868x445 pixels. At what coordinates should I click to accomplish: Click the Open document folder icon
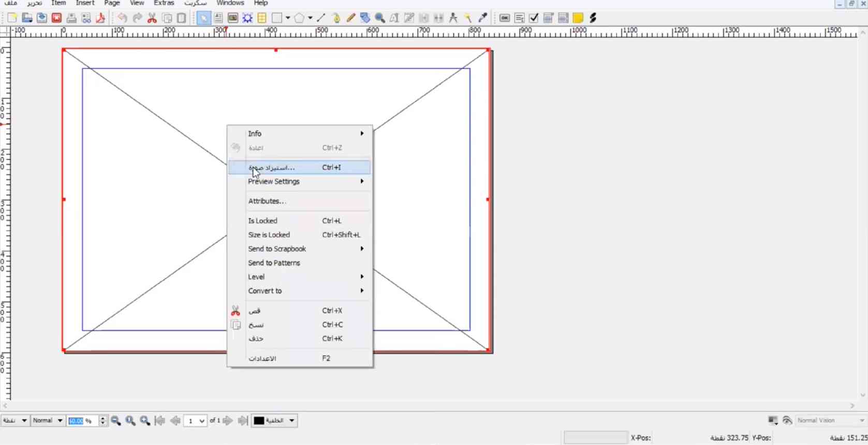tap(27, 18)
